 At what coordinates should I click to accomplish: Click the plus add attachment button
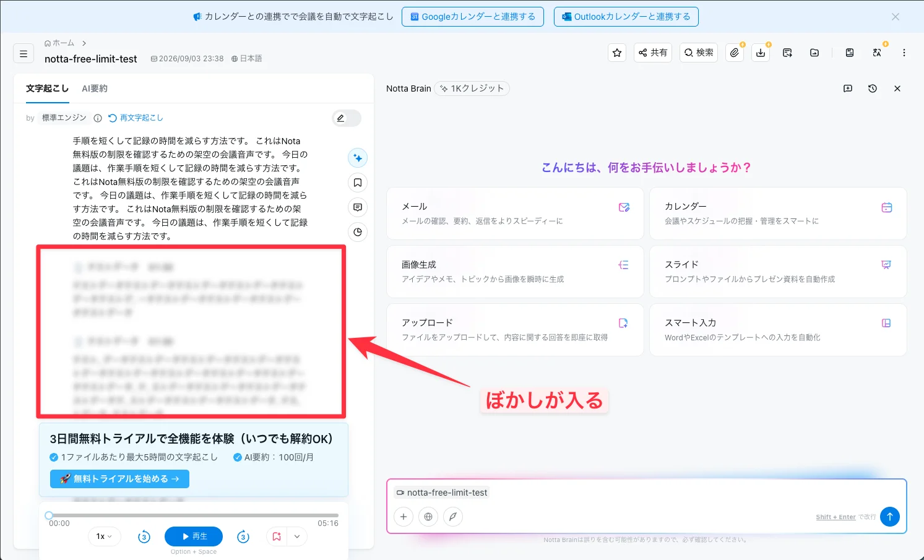click(404, 517)
